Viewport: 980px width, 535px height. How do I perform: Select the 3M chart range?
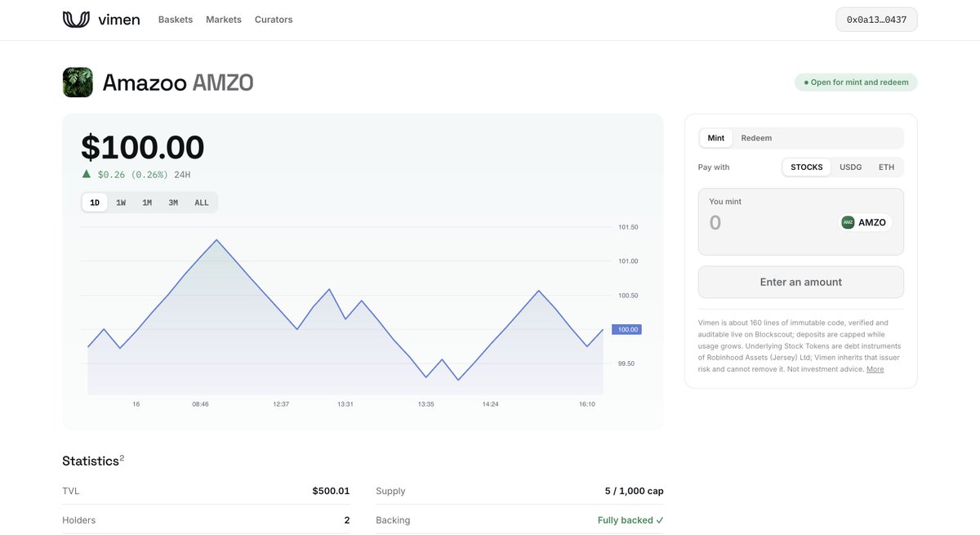pos(173,203)
